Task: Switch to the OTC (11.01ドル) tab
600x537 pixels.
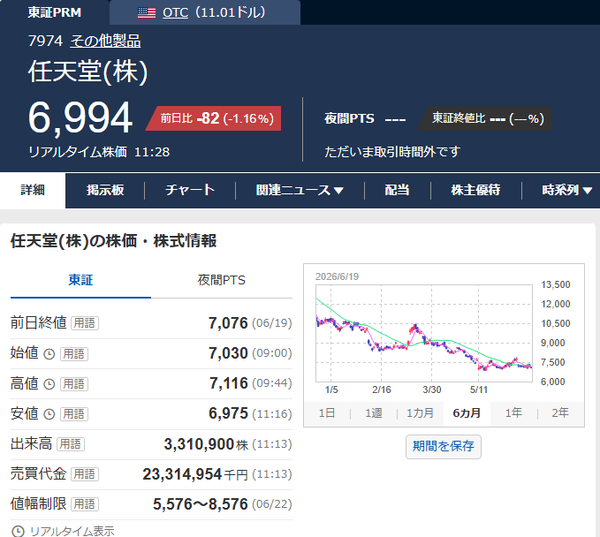Action: click(x=205, y=12)
